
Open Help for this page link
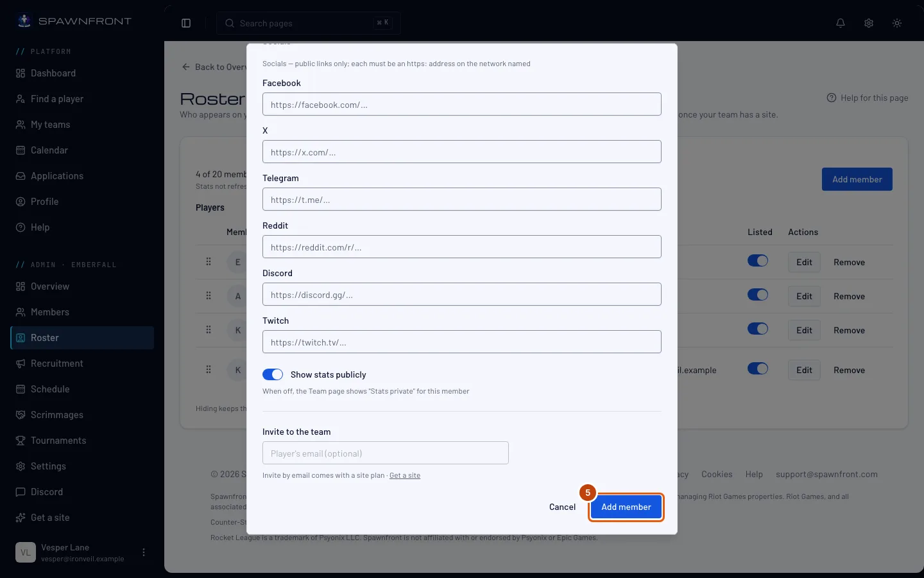tap(868, 98)
